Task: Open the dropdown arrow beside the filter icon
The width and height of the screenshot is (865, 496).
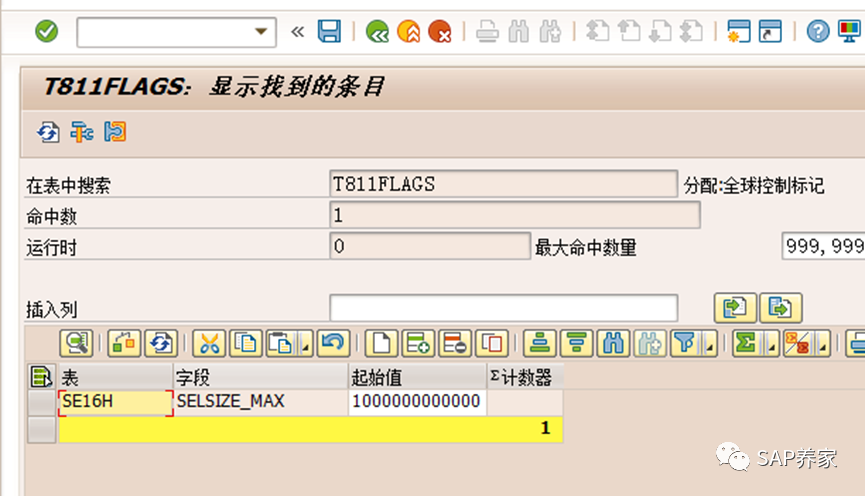Action: pyautogui.click(x=710, y=343)
